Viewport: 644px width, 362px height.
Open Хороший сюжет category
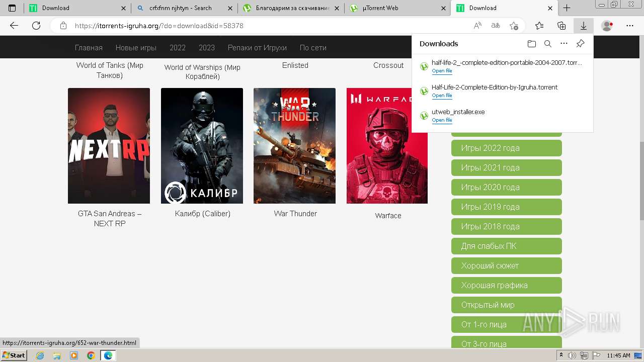pos(506,265)
